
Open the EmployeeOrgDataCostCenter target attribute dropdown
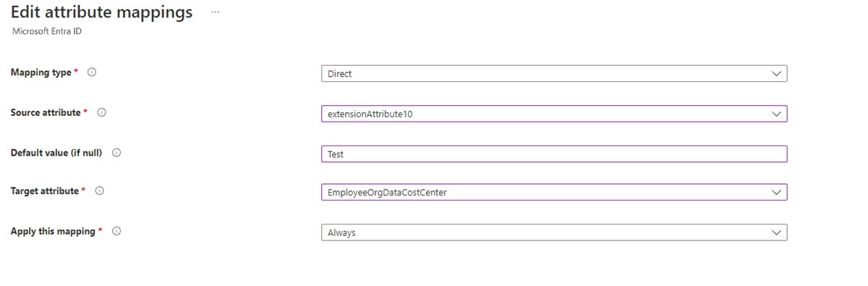click(554, 192)
